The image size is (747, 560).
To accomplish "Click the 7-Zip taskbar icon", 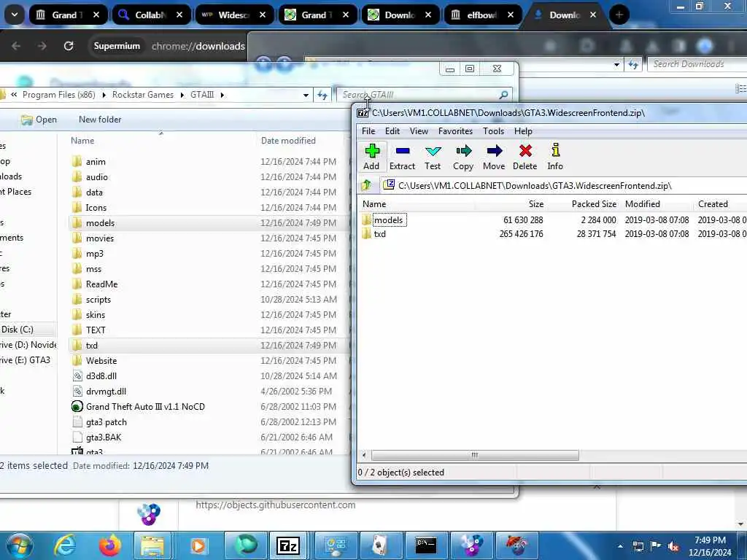I will [289, 545].
